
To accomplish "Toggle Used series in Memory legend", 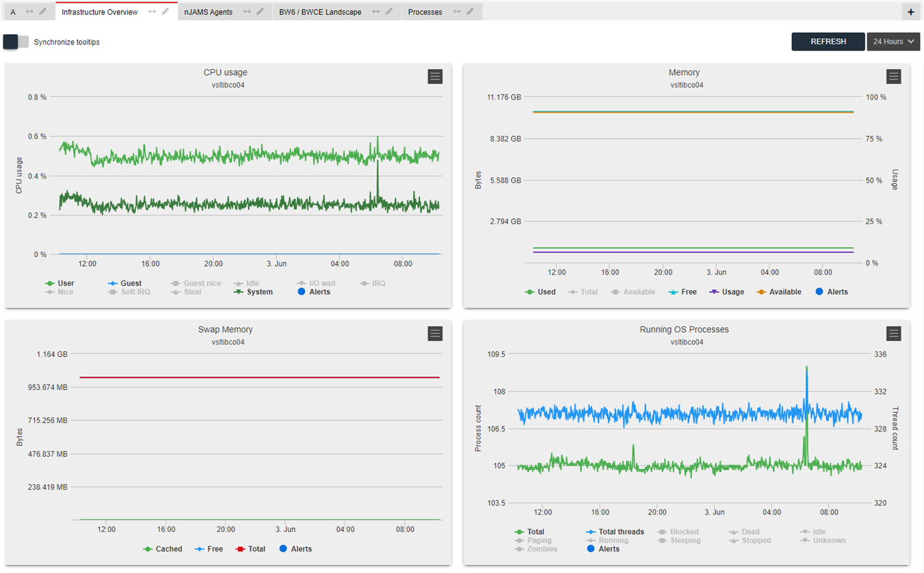I will click(540, 292).
